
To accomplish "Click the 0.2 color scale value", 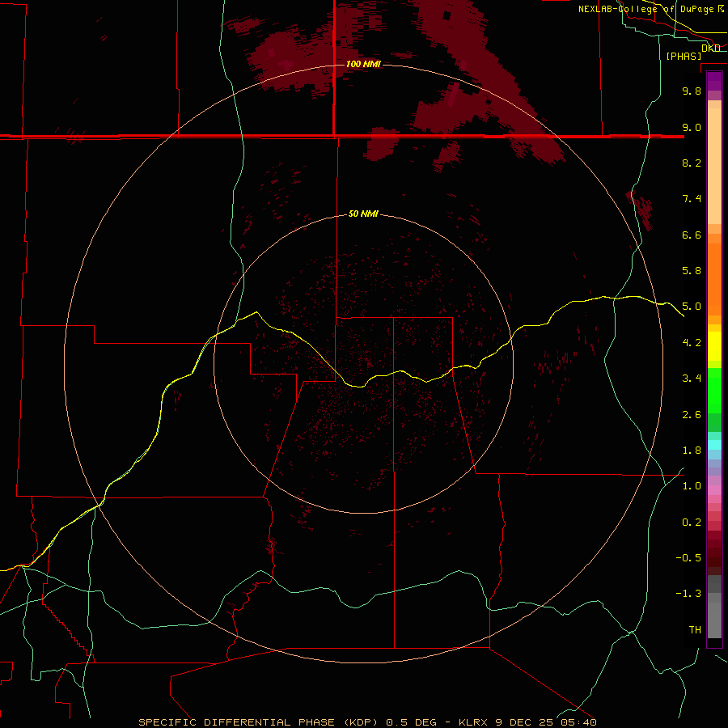I will pos(692,523).
